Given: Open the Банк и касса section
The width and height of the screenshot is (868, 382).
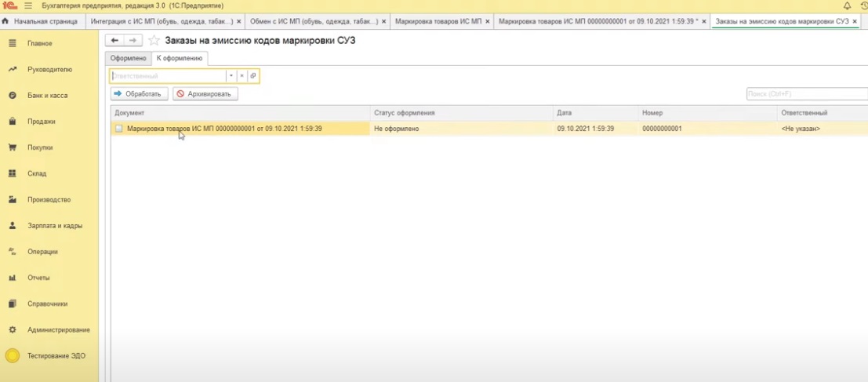Looking at the screenshot, I should [47, 96].
